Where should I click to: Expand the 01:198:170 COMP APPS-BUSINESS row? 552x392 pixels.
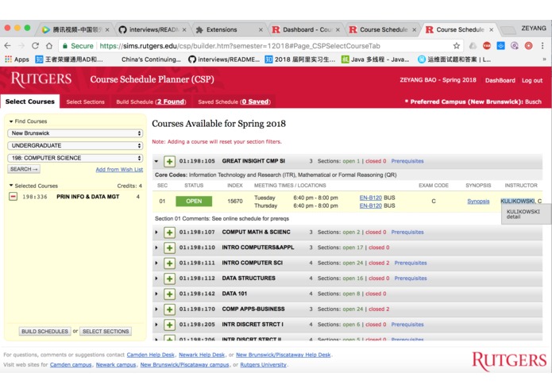pyautogui.click(x=156, y=309)
